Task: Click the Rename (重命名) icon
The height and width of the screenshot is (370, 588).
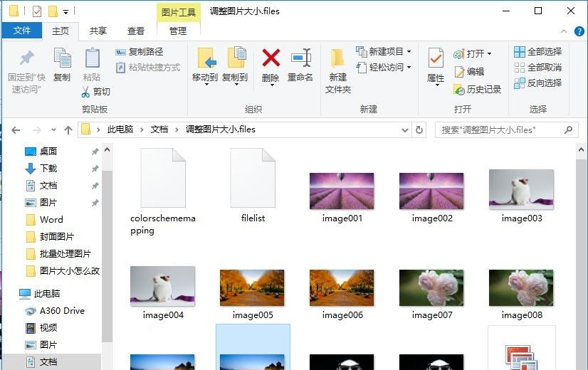Action: 300,58
